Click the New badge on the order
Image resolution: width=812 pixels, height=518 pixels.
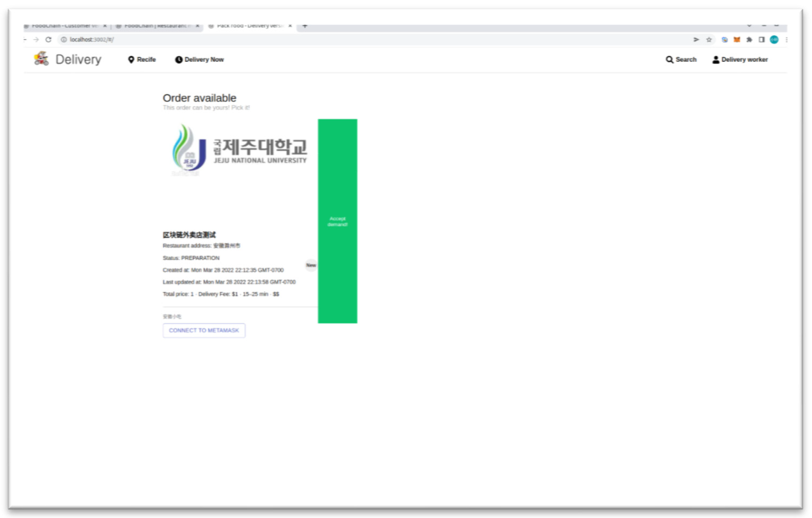coord(311,265)
